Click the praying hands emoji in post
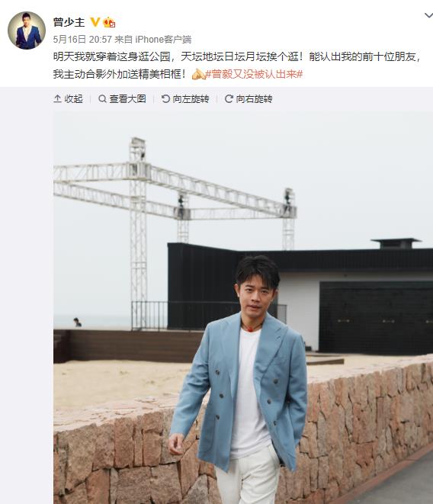 coord(198,74)
